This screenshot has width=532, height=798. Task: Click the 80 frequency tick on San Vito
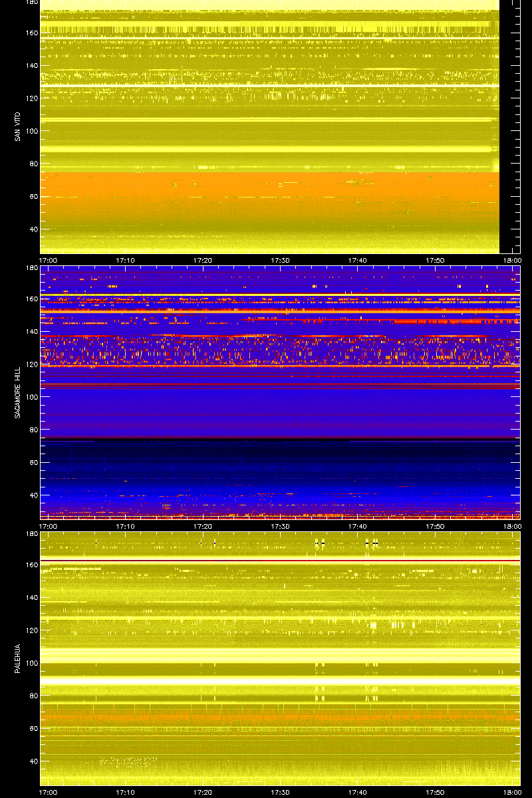click(33, 164)
